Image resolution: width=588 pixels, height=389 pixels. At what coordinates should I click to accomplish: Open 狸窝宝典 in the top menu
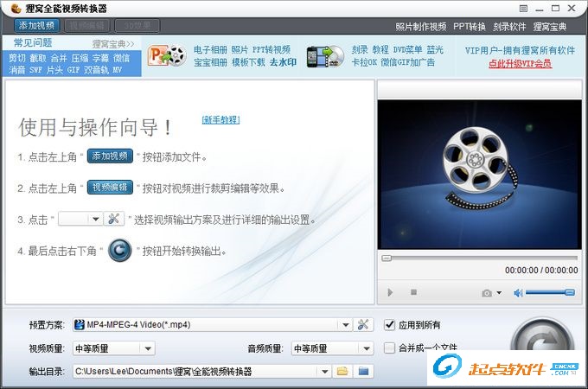click(550, 27)
